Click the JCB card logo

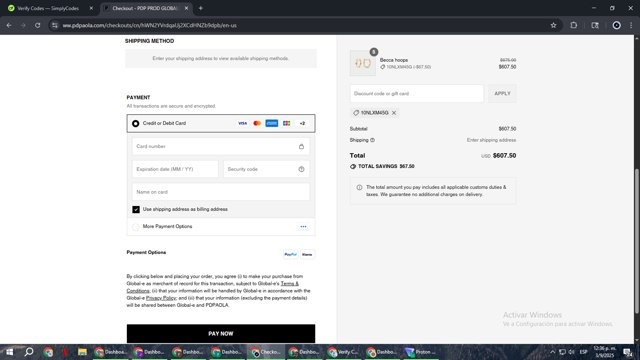(x=287, y=123)
